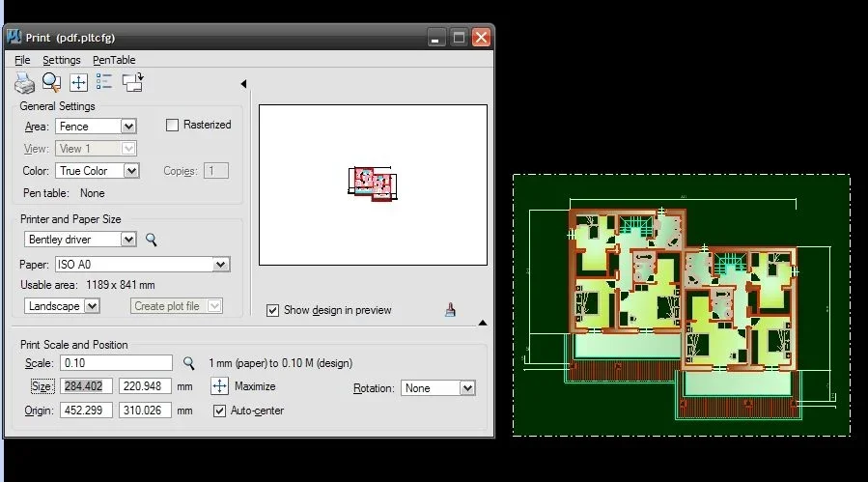Click the Print dialog title bar icon
The image size is (868, 482).
click(14, 37)
